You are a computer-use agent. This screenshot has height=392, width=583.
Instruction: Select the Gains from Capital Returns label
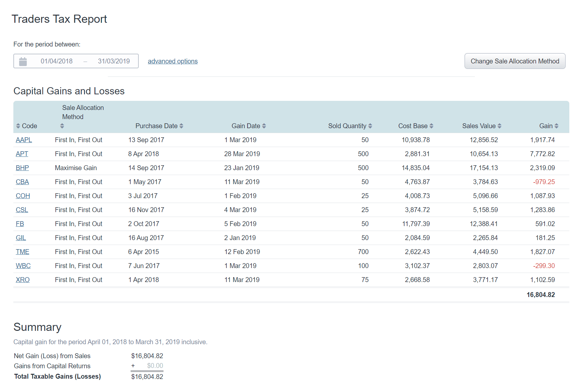52,366
